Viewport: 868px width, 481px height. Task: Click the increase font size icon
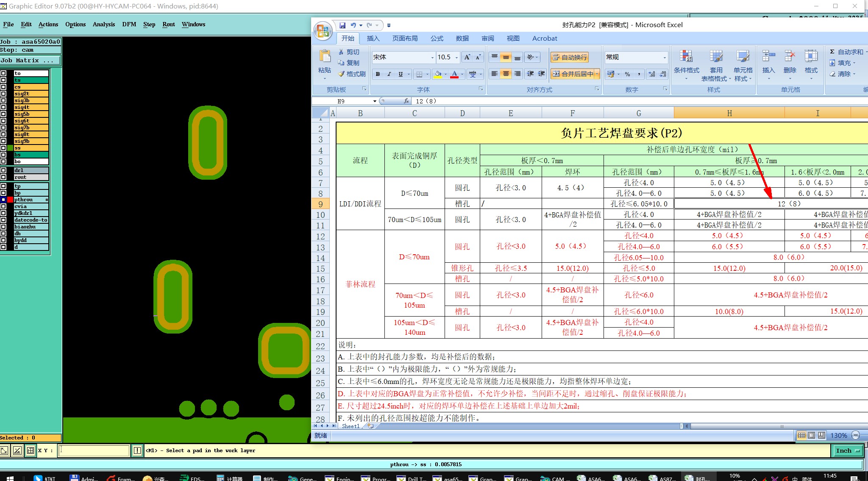pos(467,57)
